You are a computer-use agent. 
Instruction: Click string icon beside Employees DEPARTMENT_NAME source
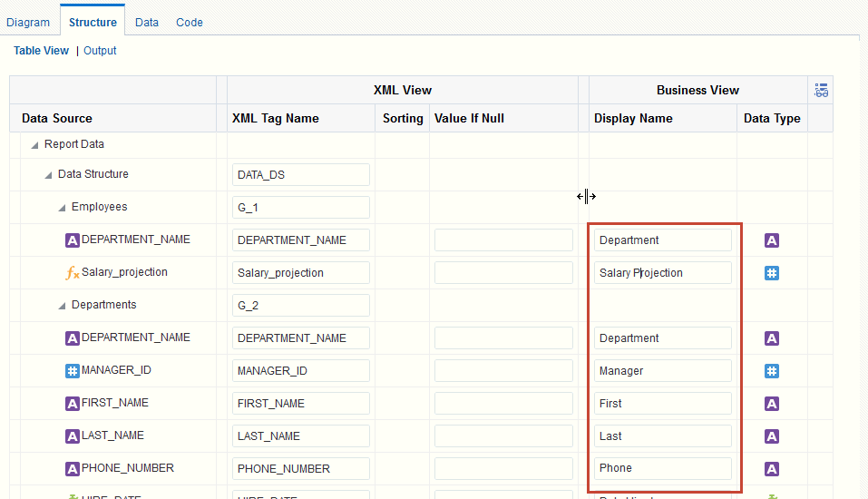(x=73, y=240)
